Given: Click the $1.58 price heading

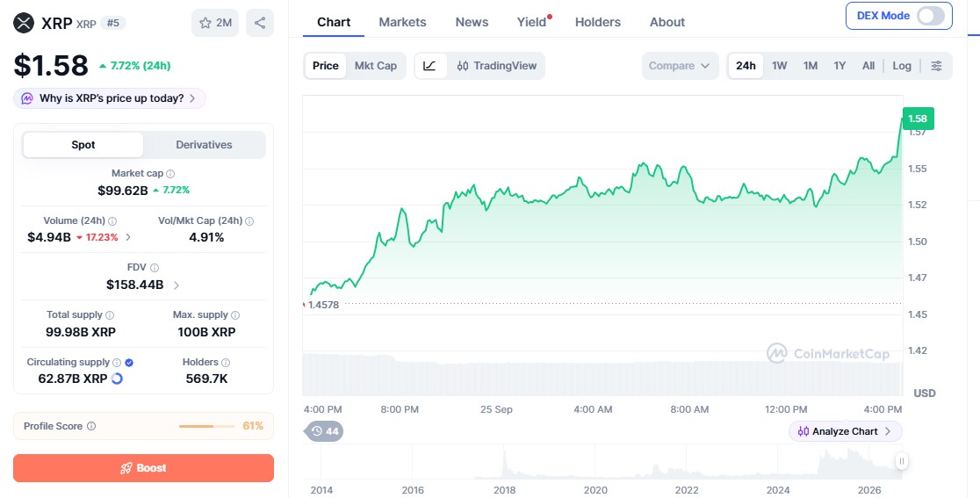Looking at the screenshot, I should pos(51,65).
